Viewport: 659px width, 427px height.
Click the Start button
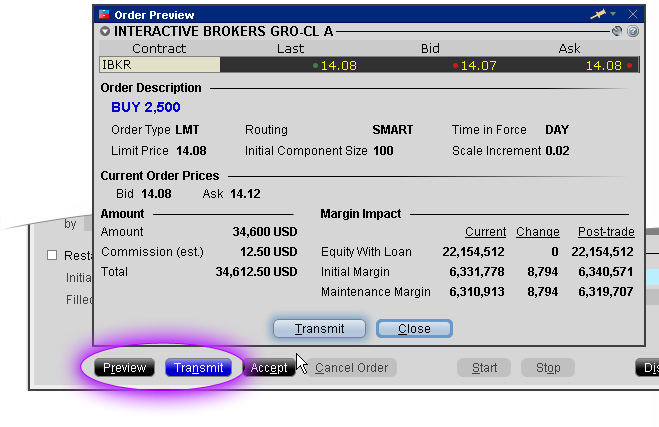(484, 368)
